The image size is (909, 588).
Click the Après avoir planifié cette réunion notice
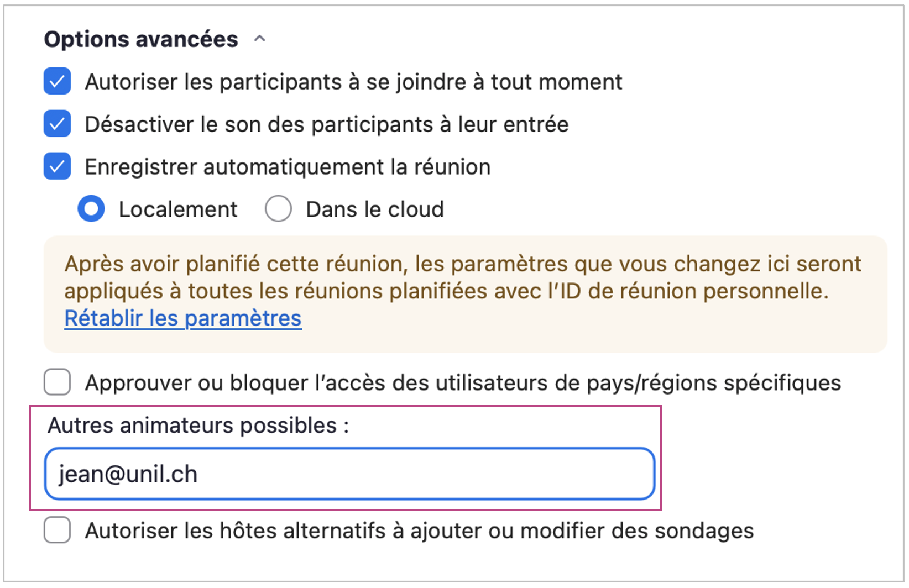point(462,277)
